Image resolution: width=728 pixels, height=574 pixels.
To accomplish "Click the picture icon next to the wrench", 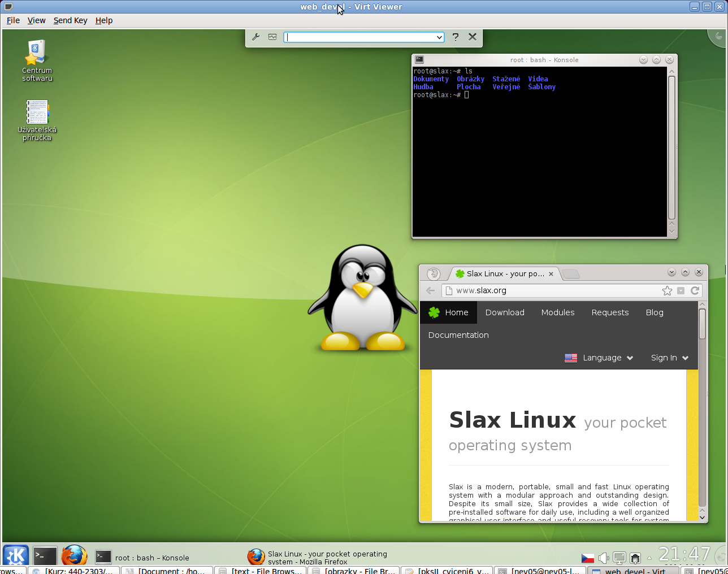I will [x=272, y=37].
